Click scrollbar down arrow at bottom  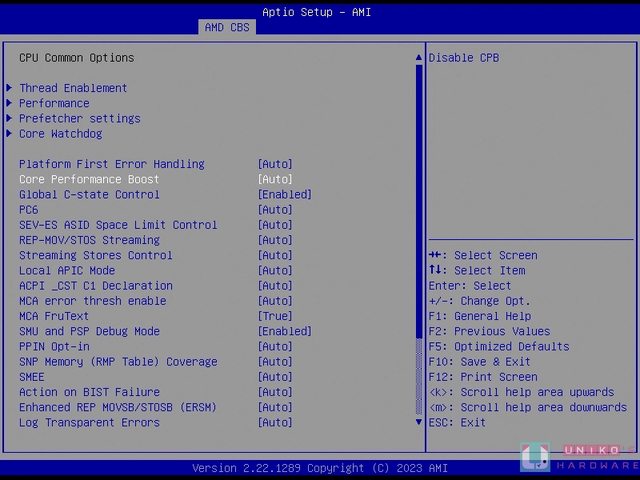(419, 423)
